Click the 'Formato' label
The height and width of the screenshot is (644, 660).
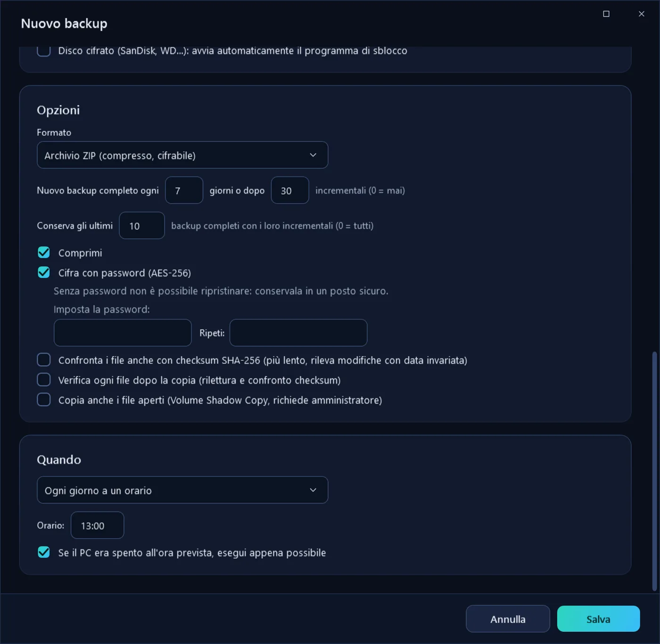tap(54, 132)
